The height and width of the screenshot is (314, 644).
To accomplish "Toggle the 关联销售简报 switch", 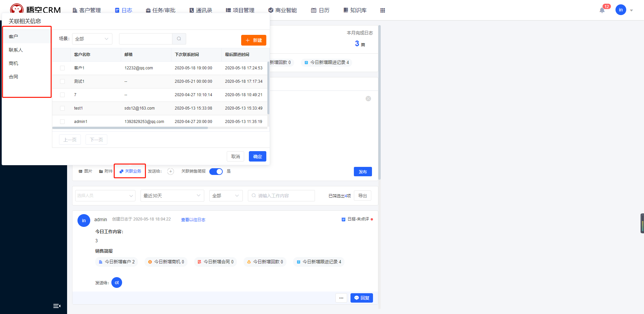I will click(216, 172).
